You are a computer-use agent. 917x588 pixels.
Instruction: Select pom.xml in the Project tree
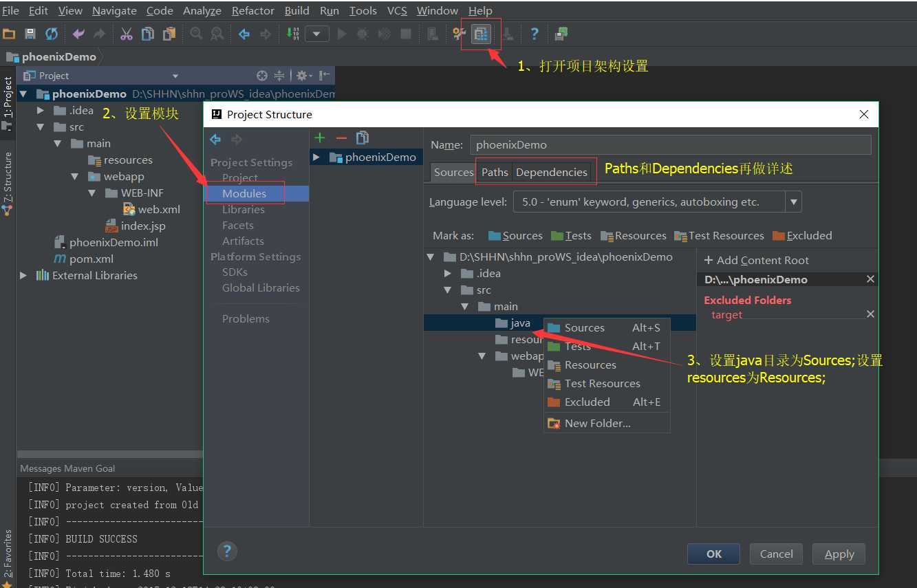point(83,259)
